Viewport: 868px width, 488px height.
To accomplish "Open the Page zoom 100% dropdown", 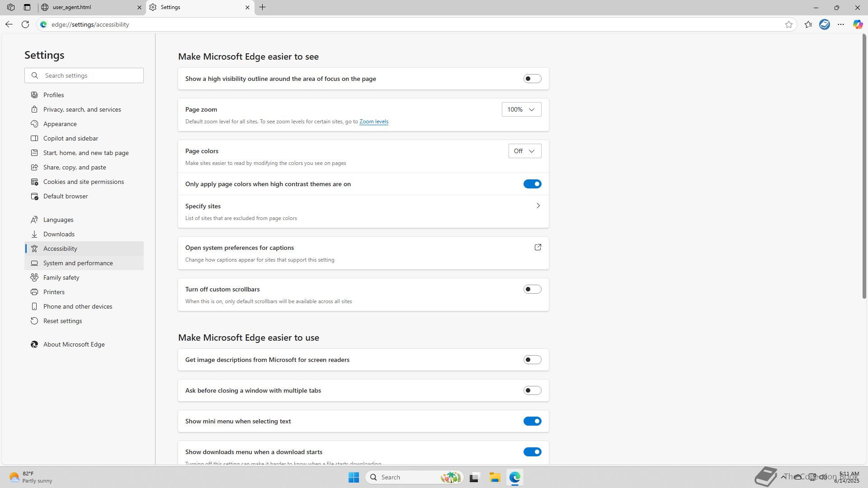I will pos(521,109).
